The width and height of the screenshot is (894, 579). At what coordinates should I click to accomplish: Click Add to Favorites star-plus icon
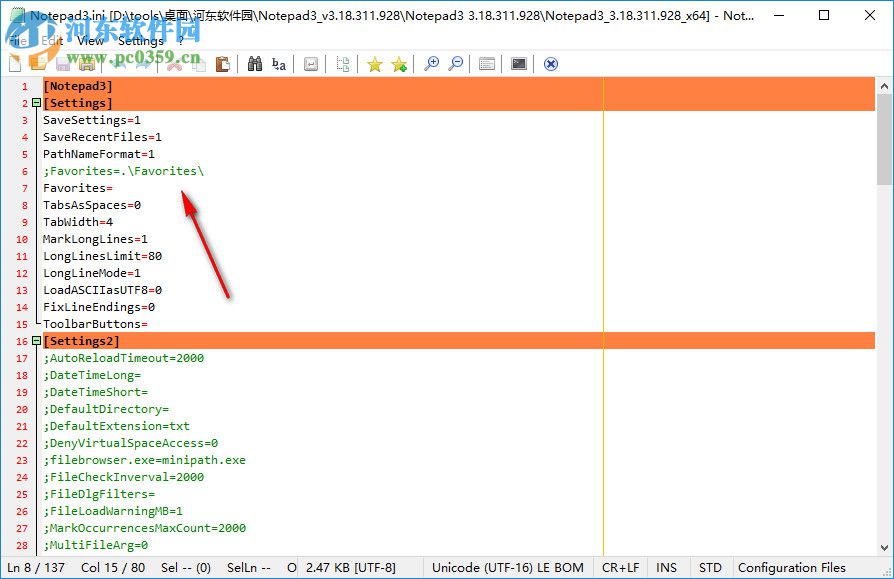point(399,64)
